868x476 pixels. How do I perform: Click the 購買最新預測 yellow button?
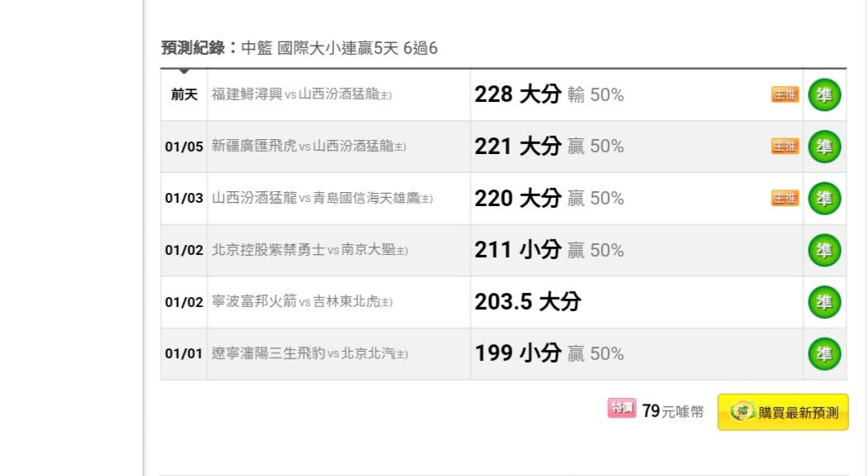coord(783,412)
